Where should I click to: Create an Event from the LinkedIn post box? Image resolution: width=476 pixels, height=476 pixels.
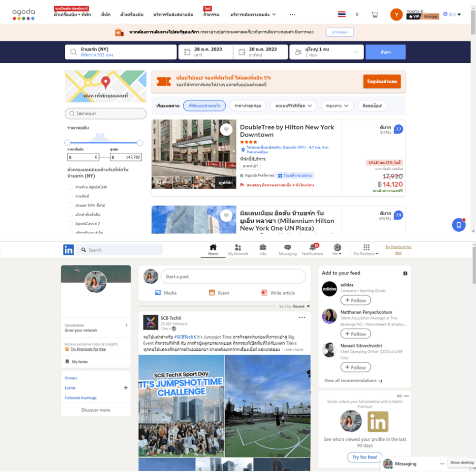[219, 293]
